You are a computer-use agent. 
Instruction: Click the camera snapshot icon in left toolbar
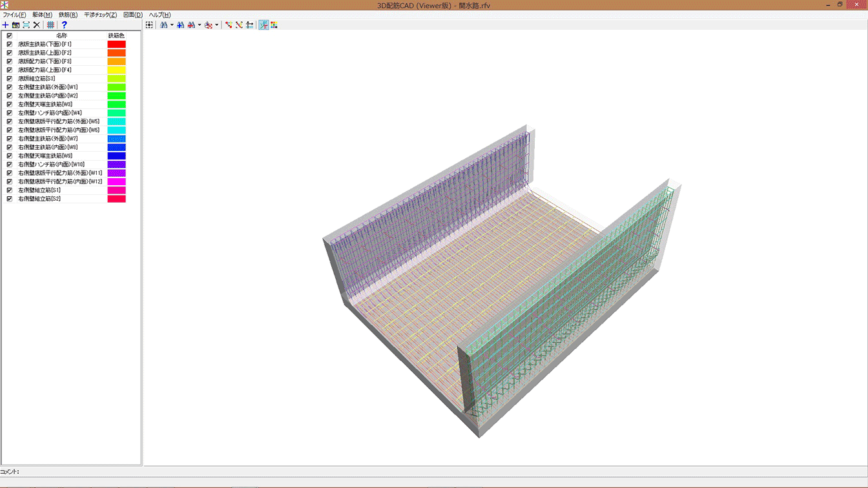[16, 25]
